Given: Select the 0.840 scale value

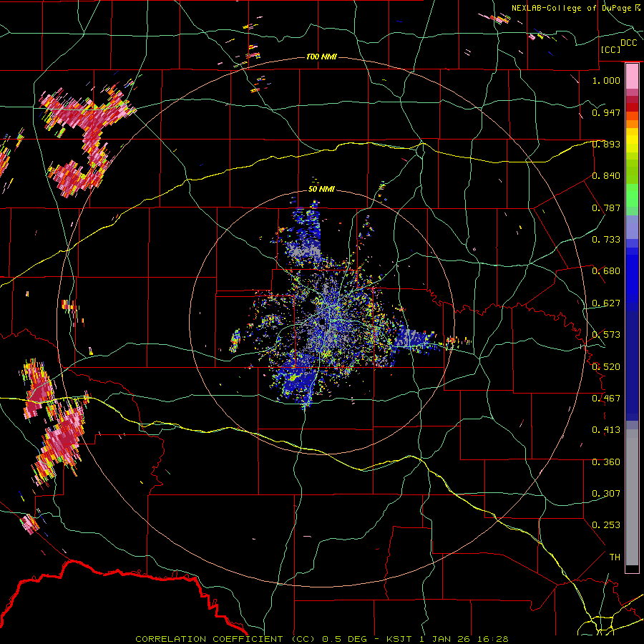Looking at the screenshot, I should pyautogui.click(x=606, y=175).
